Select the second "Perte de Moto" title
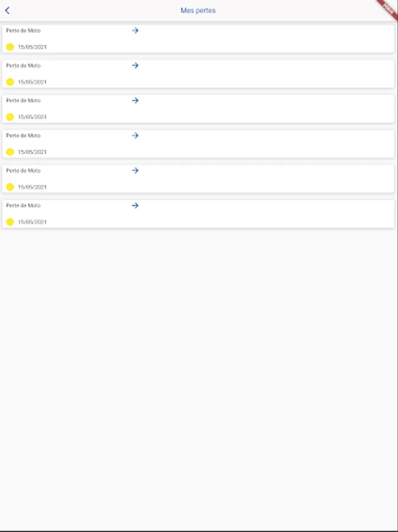This screenshot has width=398, height=532. click(x=24, y=66)
